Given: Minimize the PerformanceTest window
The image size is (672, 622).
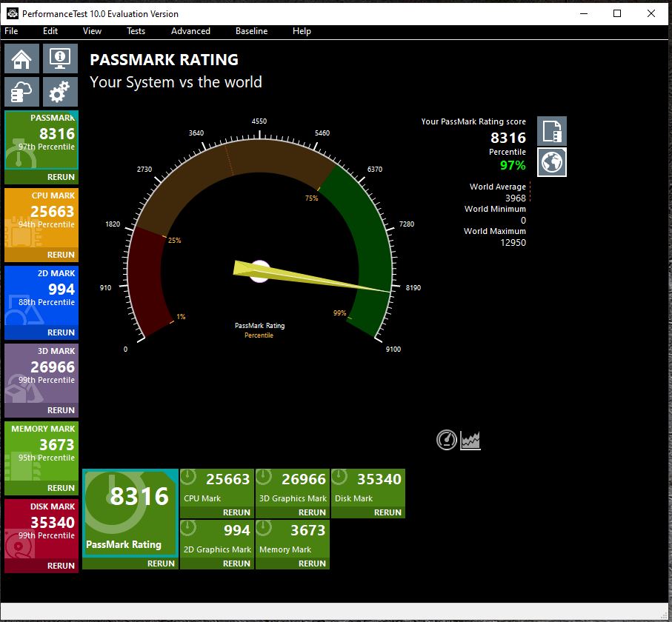Looking at the screenshot, I should [583, 13].
